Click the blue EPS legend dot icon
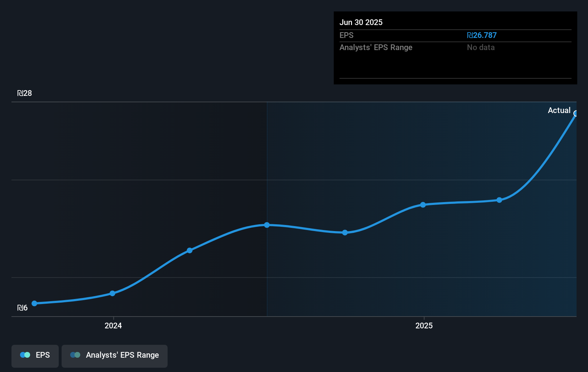Viewport: 588px width, 372px height. coord(25,354)
